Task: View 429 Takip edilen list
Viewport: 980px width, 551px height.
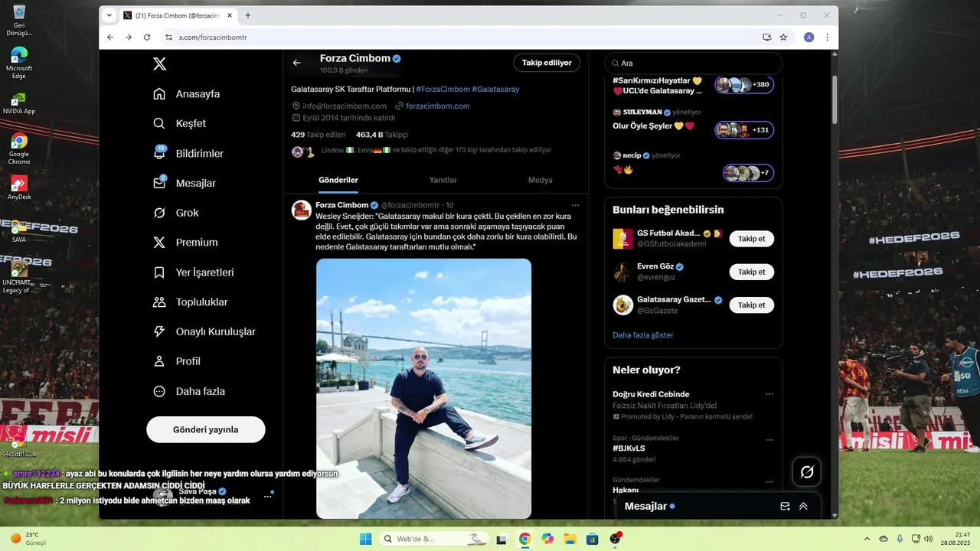Action: 318,135
